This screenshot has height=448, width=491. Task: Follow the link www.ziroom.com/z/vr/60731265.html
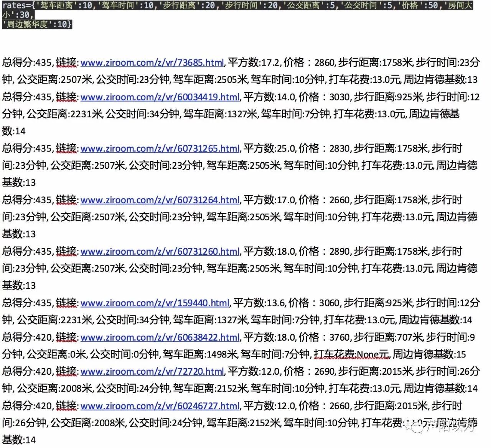pos(160,148)
